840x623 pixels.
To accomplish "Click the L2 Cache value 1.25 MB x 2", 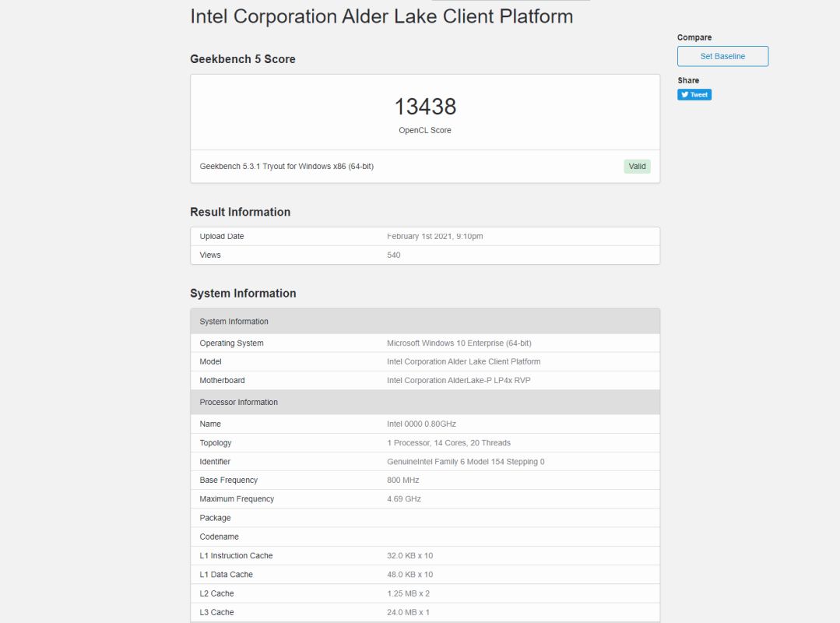I will pos(408,593).
